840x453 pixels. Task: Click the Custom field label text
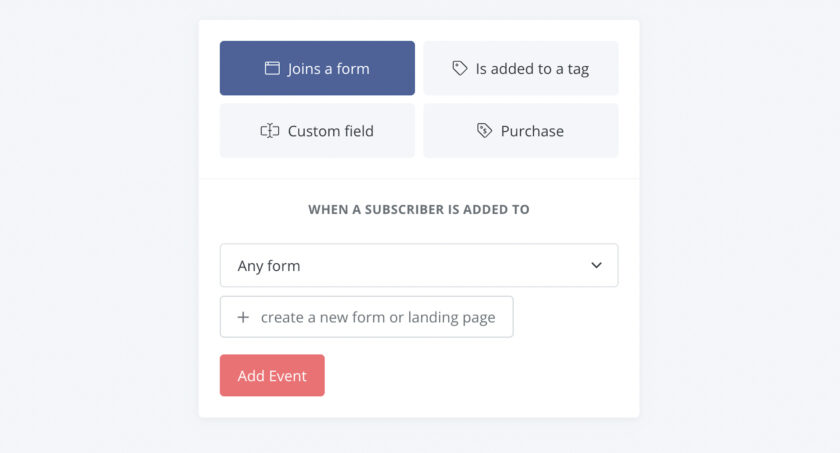(x=331, y=131)
